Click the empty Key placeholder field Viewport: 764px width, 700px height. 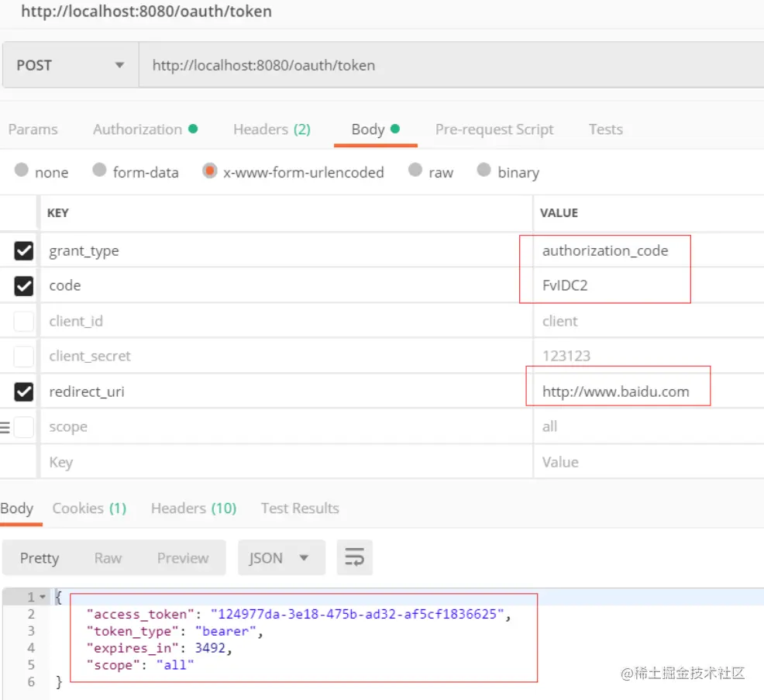(x=287, y=462)
